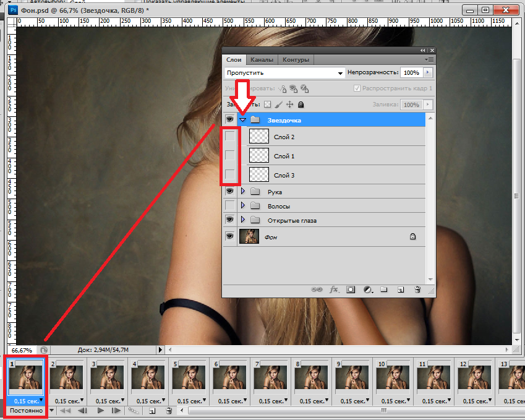Viewport: 525px width, 420px height.
Task: Click the status bar document preview icon
Action: pyautogui.click(x=44, y=350)
